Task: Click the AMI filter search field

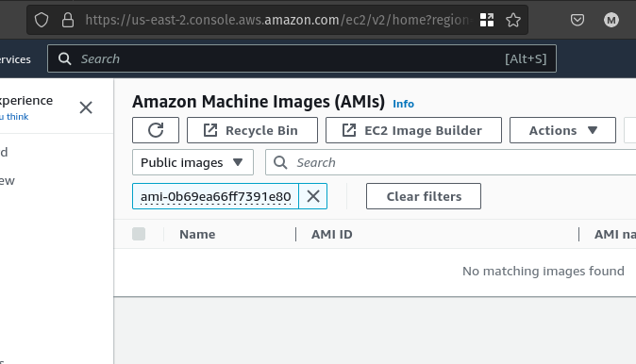Action: click(x=450, y=162)
